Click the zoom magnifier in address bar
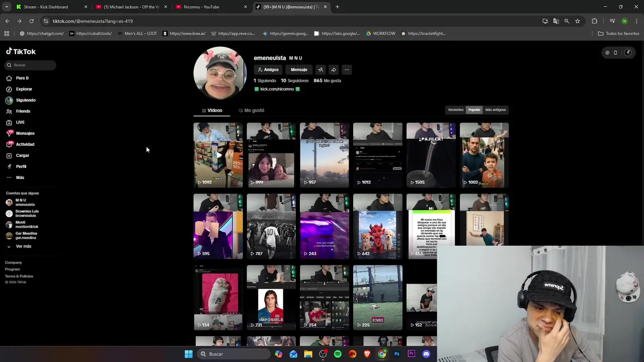The width and height of the screenshot is (644, 362). 567,21
